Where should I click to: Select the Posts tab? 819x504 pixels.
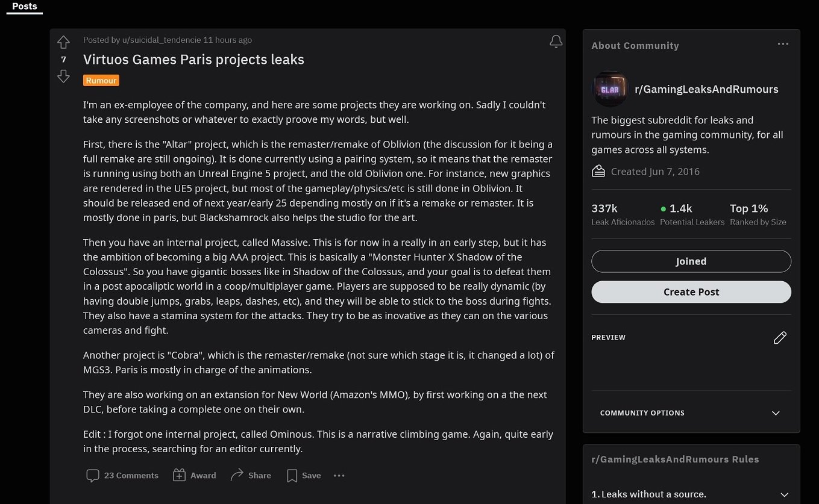25,7
